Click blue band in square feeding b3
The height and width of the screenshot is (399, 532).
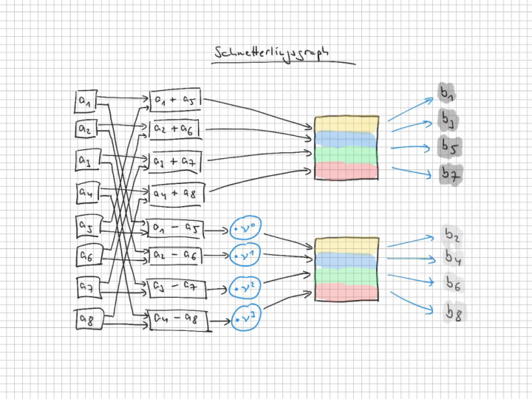click(x=347, y=140)
